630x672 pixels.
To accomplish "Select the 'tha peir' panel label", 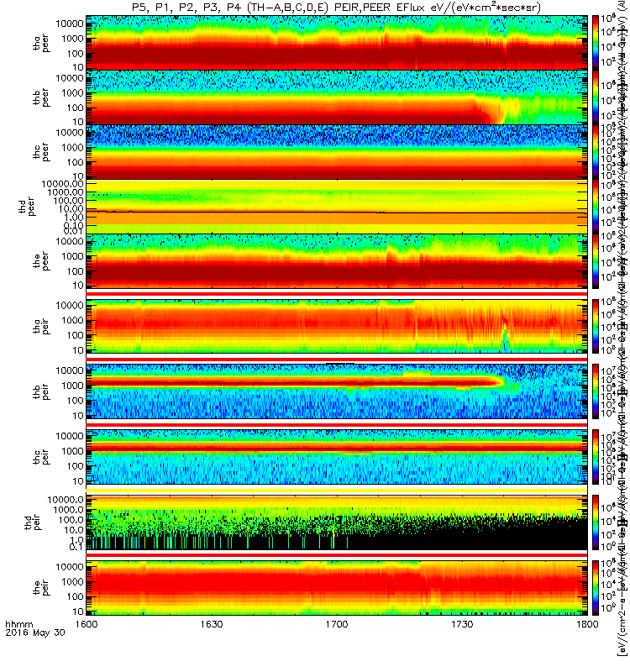I will point(41,327).
